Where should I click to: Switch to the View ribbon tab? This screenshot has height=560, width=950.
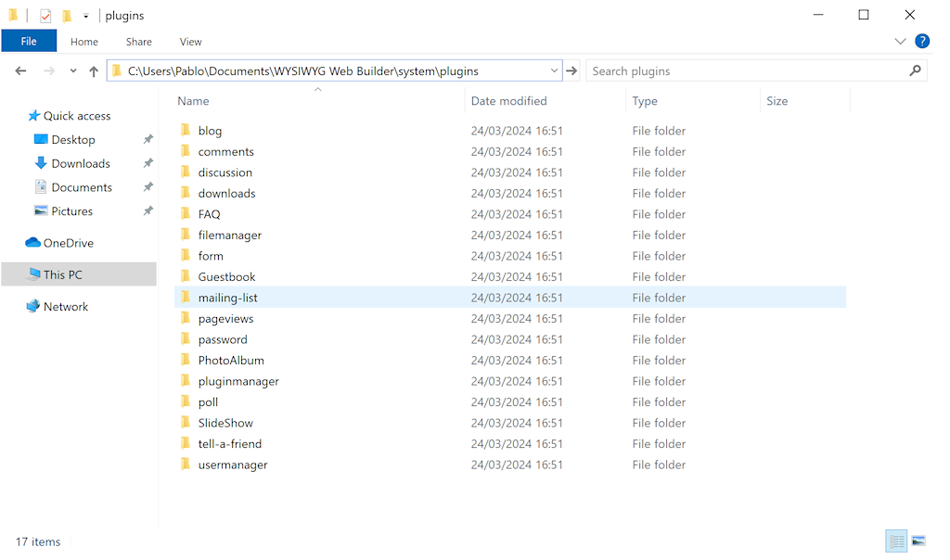pos(191,42)
